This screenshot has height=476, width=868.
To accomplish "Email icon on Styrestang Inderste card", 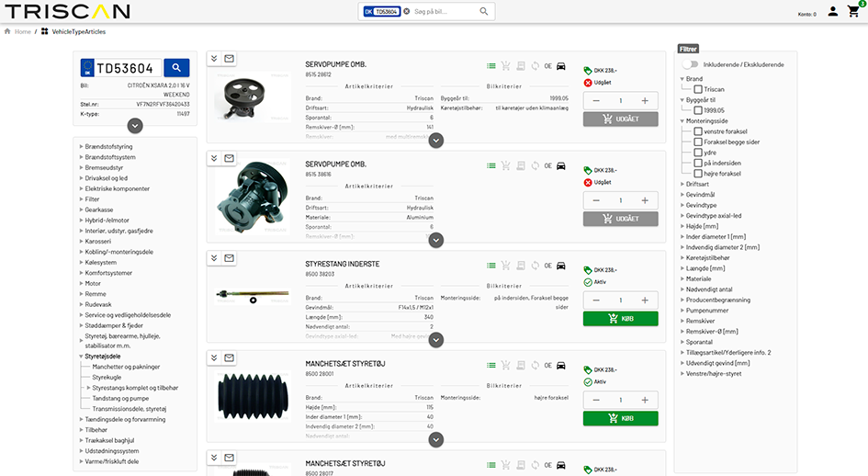I will click(x=230, y=257).
